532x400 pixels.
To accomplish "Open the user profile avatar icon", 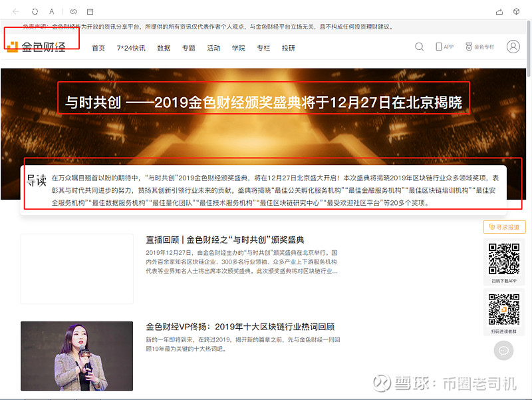I will click(x=513, y=47).
